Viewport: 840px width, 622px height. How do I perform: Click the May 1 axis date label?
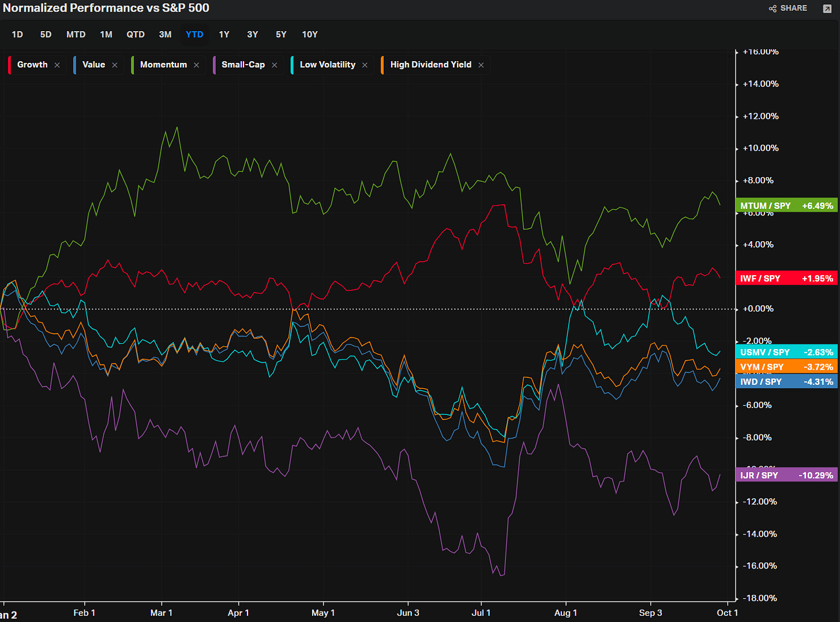[323, 613]
